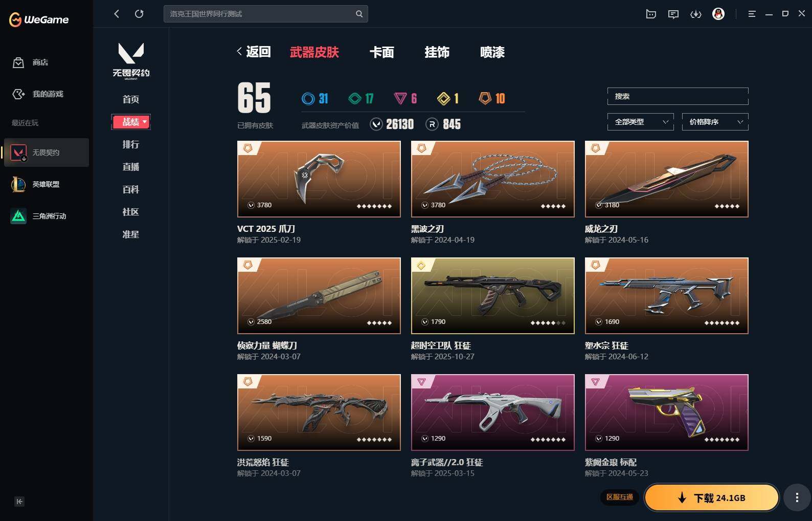Expand the 价格降序 sort dropdown
The width and height of the screenshot is (812, 521).
point(715,122)
